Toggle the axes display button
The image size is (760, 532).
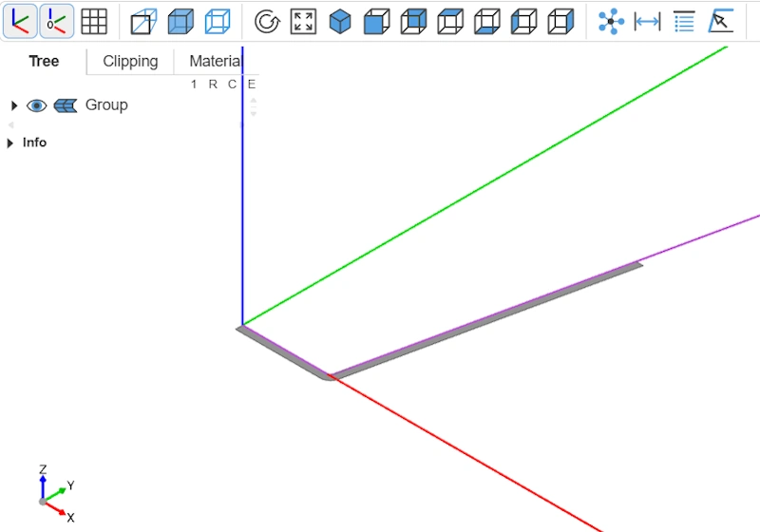(x=20, y=21)
